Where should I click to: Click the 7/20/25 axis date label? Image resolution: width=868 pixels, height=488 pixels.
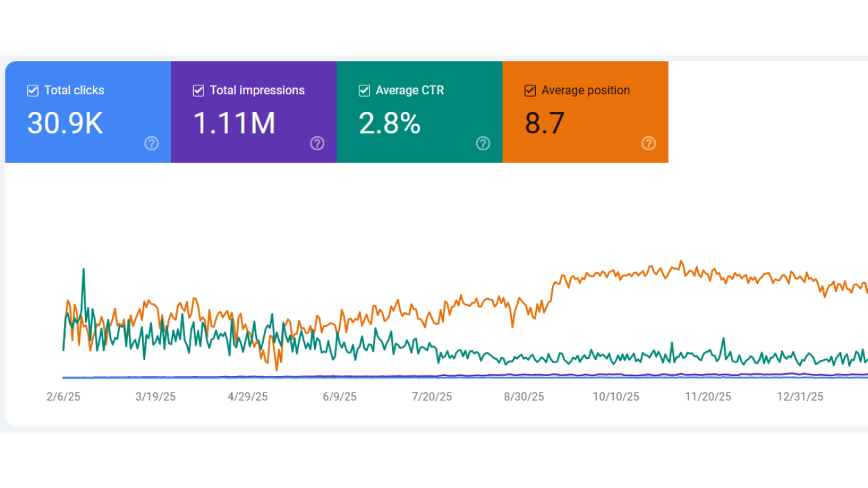[432, 397]
